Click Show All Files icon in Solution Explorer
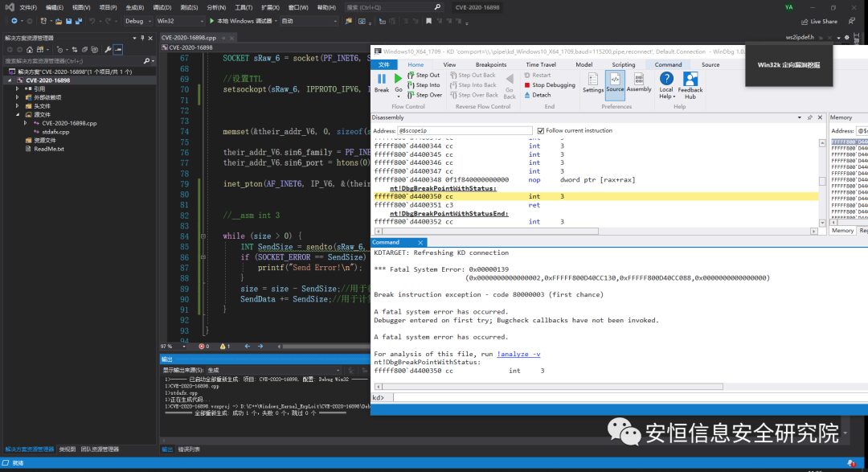Viewport: 868px width, 472px height. pyautogui.click(x=94, y=49)
